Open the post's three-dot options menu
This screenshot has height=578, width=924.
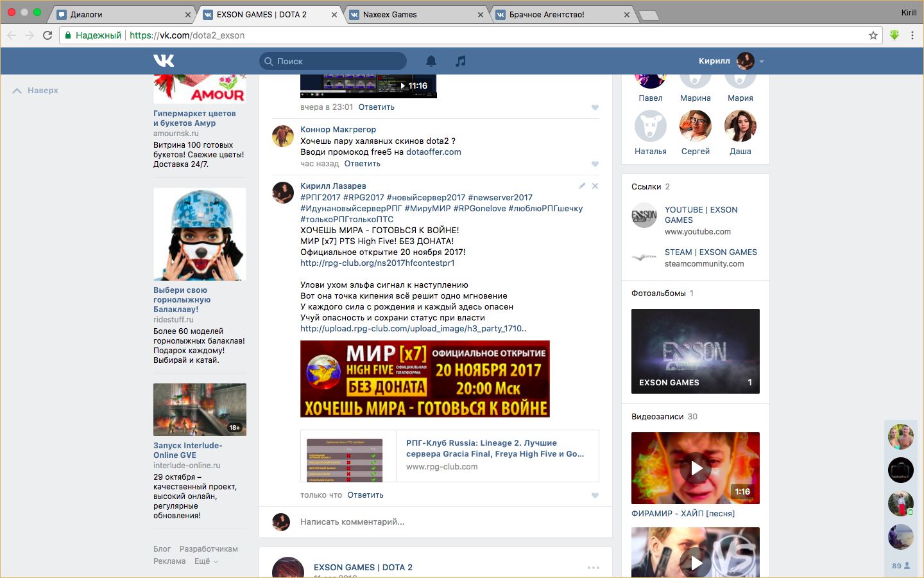tap(594, 568)
